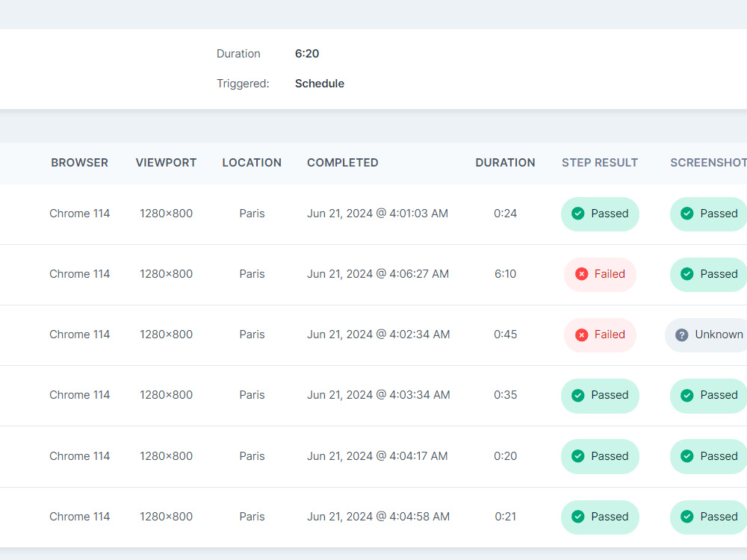
Task: Click the question mark icon in the Unknown badge
Action: 682,335
